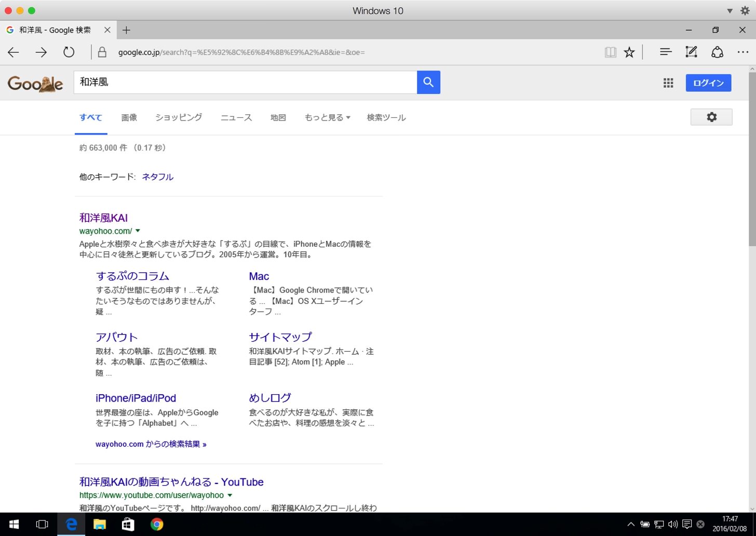Open the するぷのコラム sitelink

pyautogui.click(x=132, y=276)
